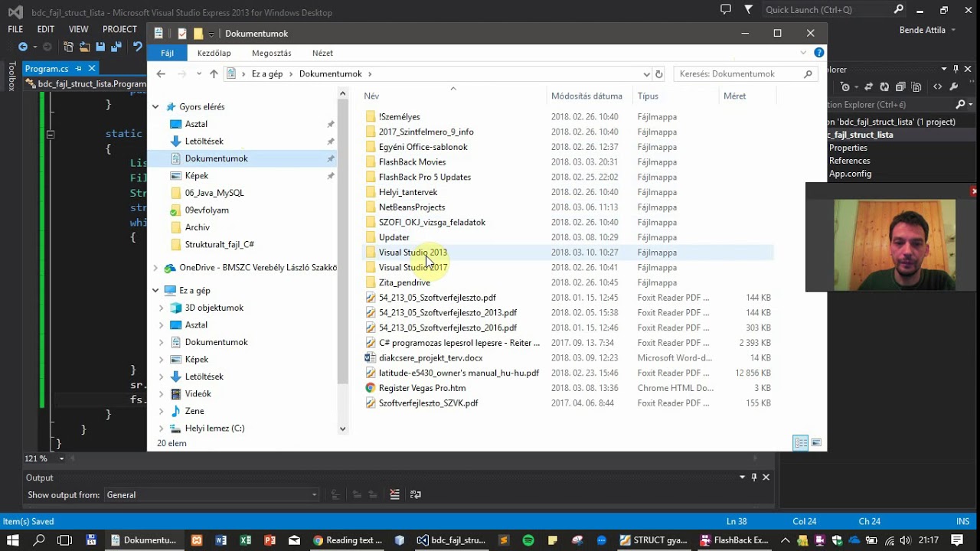Toggle Word Wrap icon in Output panel
Image resolution: width=980 pixels, height=551 pixels.
[x=415, y=494]
